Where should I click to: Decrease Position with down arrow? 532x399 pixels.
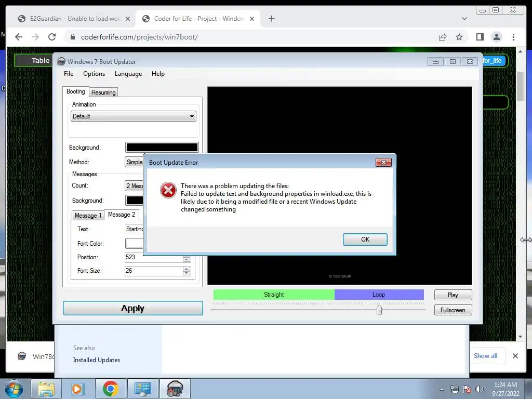click(x=187, y=260)
